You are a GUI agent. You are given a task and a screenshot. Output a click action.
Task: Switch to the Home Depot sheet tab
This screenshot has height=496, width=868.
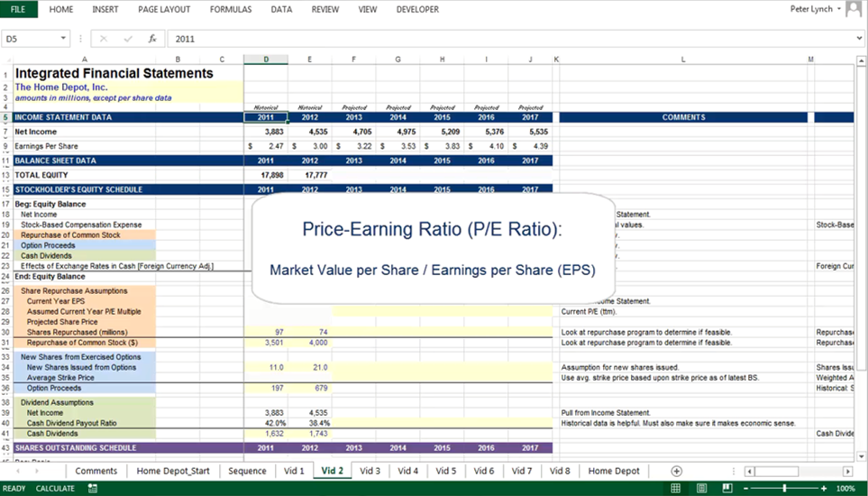[613, 471]
